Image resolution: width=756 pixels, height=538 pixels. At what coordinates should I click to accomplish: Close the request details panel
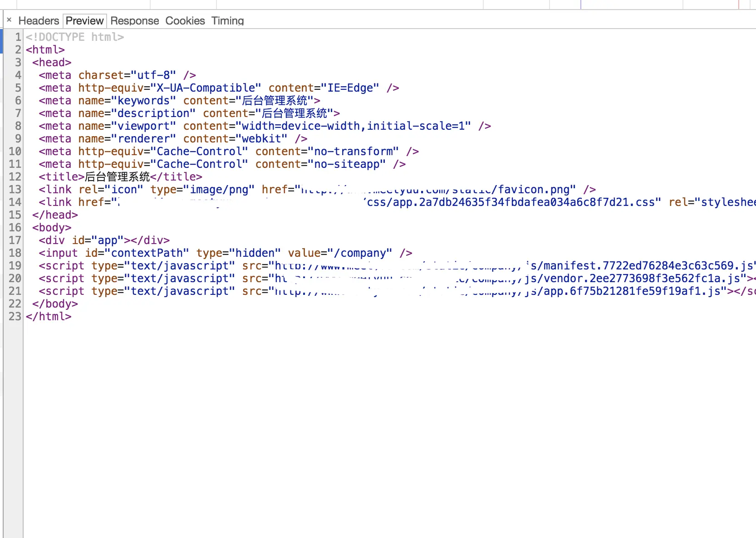click(9, 20)
